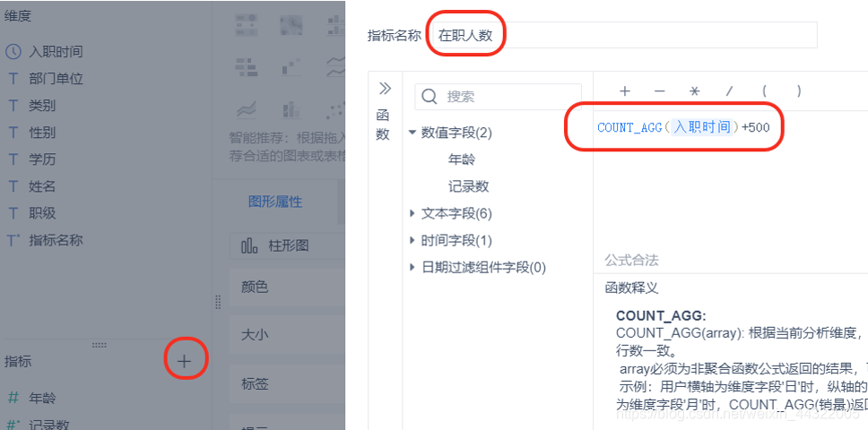Select the 指标名称 dimension field

56,240
